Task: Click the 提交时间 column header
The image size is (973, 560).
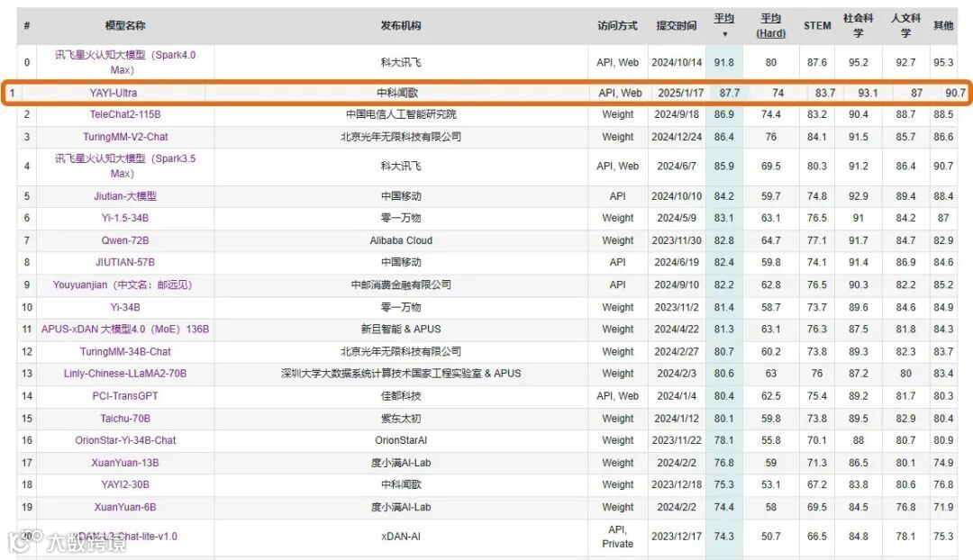Action: [x=677, y=25]
